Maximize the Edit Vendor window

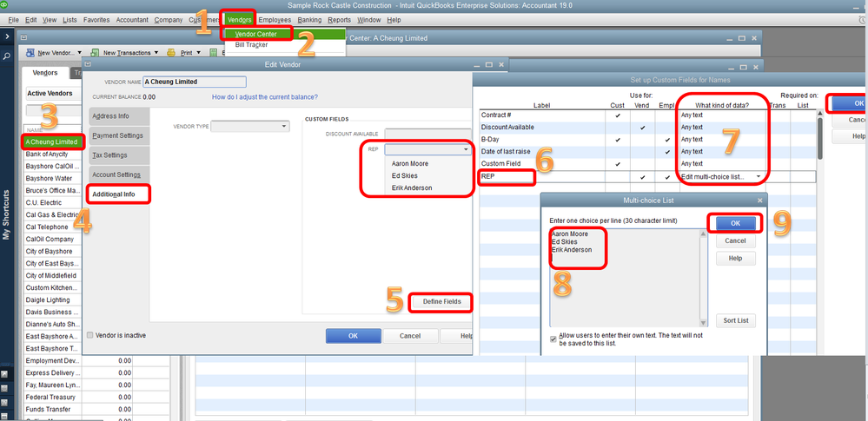click(x=489, y=65)
